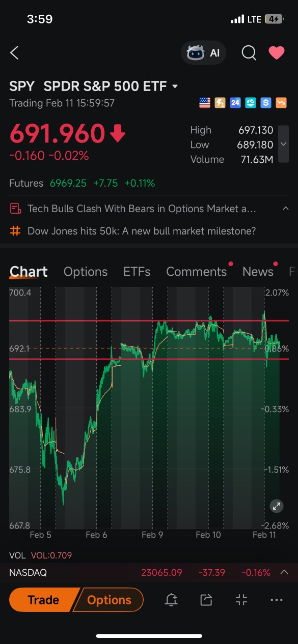This screenshot has height=644, width=298.
Task: Switch to the ETFs tab
Action: click(137, 272)
